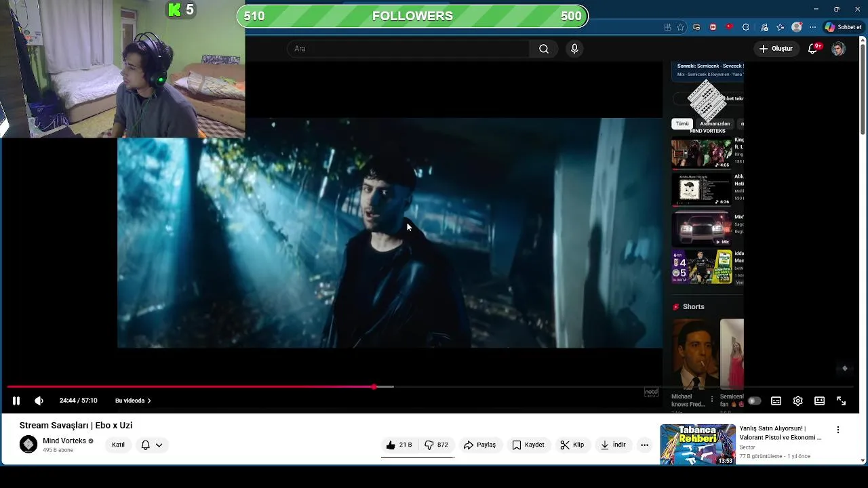
Task: Open the YouTube account avatar menu
Action: tap(839, 49)
